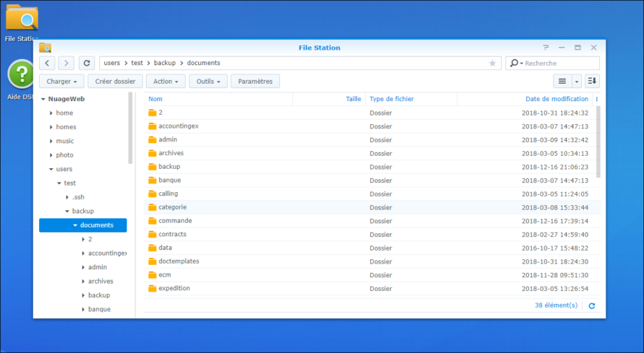Open the help question mark in title bar
Viewport: 644px width, 353px height.
pos(546,48)
